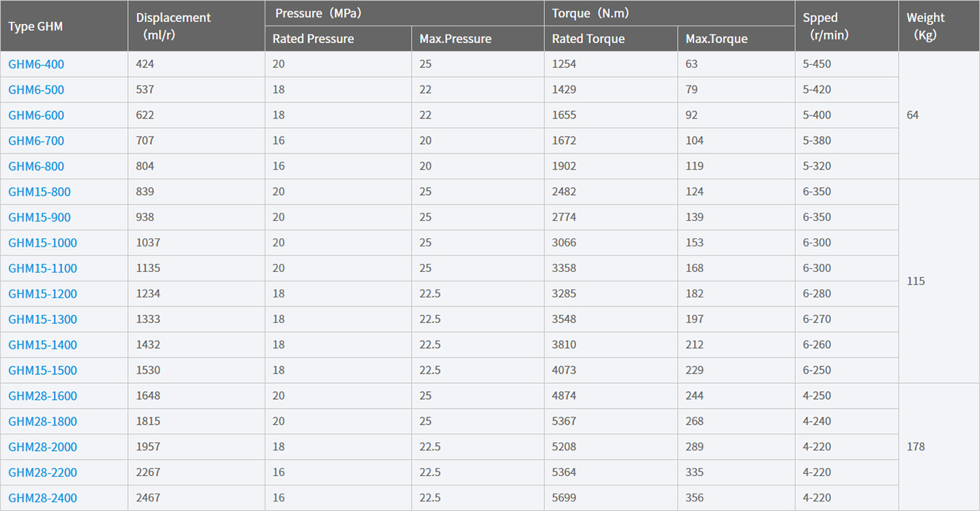
Task: Open the GHM15-1500 product link
Action: tap(42, 371)
